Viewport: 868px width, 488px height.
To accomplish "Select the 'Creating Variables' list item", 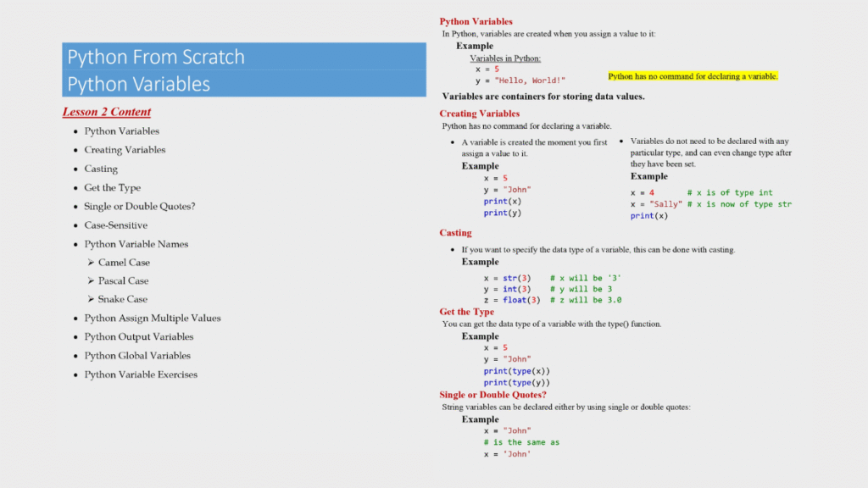I will click(125, 149).
